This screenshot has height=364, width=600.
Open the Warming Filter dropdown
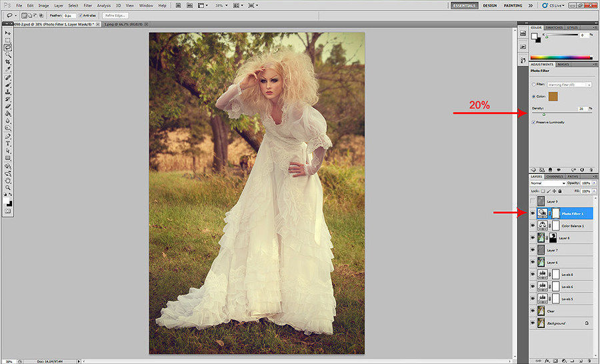point(569,85)
